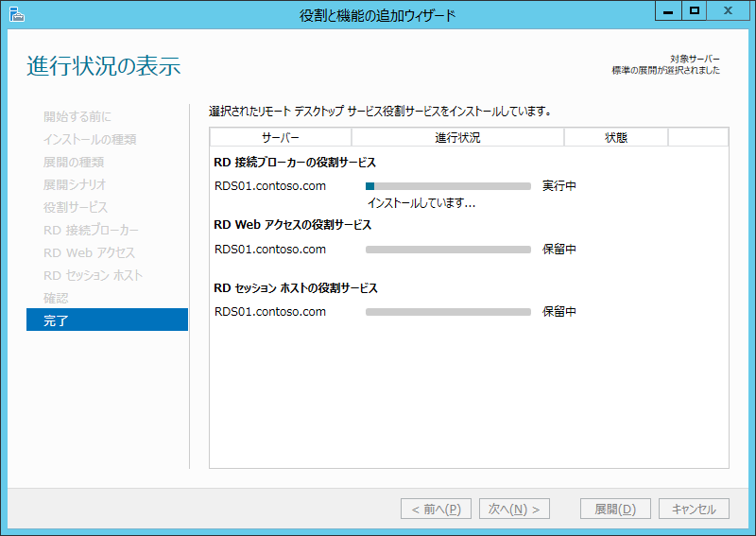Click the キャンセル button
This screenshot has width=756, height=536.
694,509
